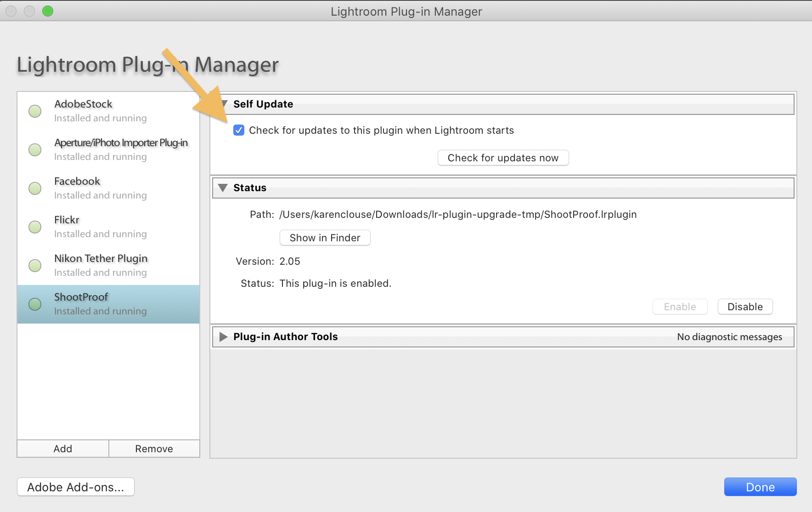Click Check for updates now button
The width and height of the screenshot is (812, 512).
(503, 158)
